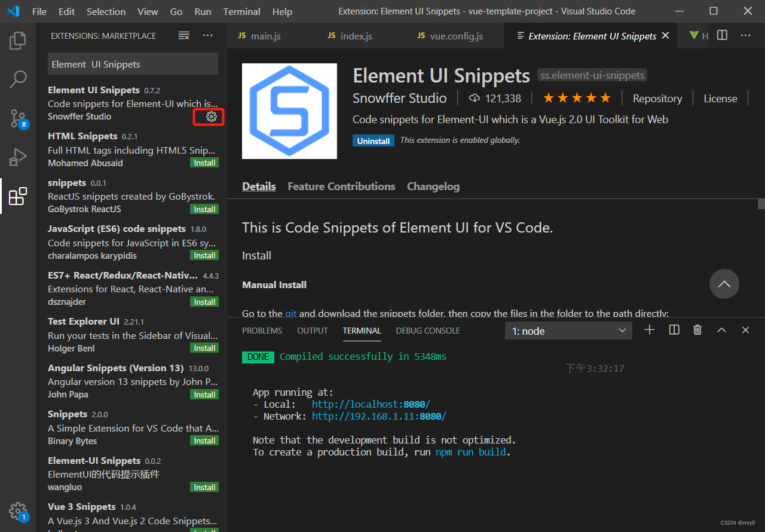This screenshot has height=532, width=765.
Task: Click the Element UI Snippets logo image
Action: [289, 111]
